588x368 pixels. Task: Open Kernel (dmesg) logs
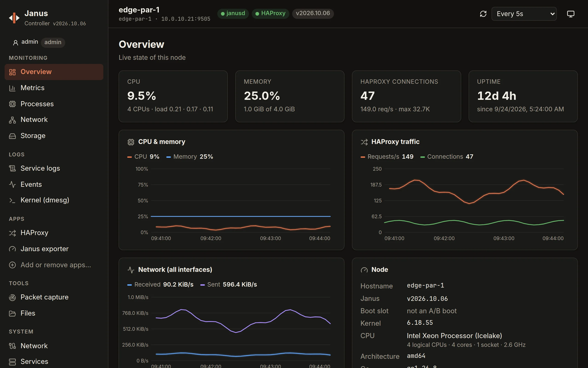pyautogui.click(x=54, y=200)
